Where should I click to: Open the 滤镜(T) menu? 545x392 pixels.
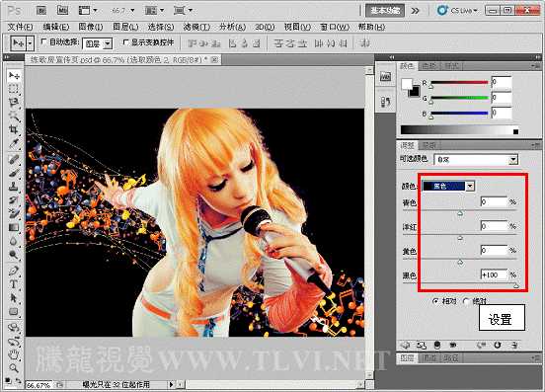196,27
